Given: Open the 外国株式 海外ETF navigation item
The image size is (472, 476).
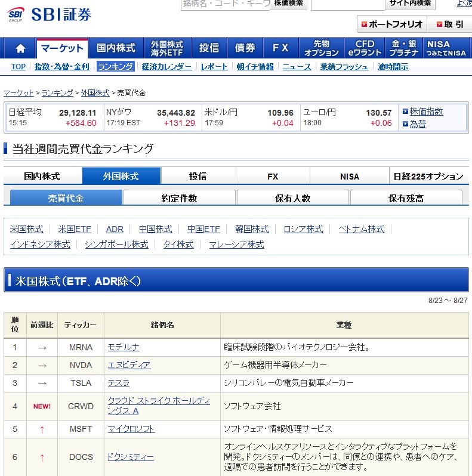Looking at the screenshot, I should pos(167,48).
